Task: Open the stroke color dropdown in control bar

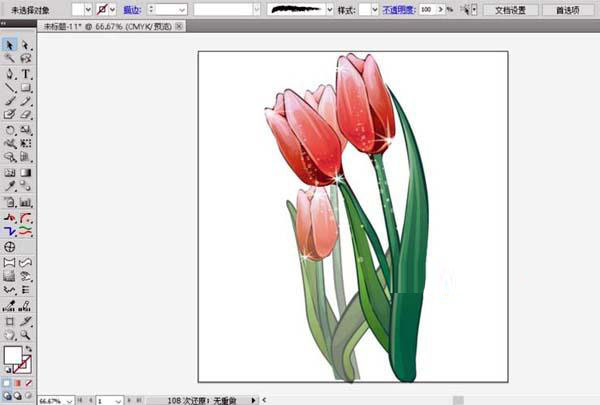Action: click(112, 10)
